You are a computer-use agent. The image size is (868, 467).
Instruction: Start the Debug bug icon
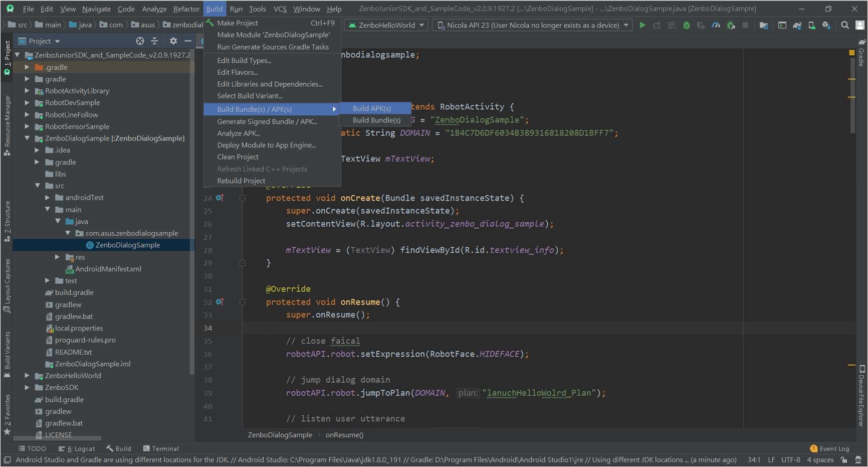point(686,25)
